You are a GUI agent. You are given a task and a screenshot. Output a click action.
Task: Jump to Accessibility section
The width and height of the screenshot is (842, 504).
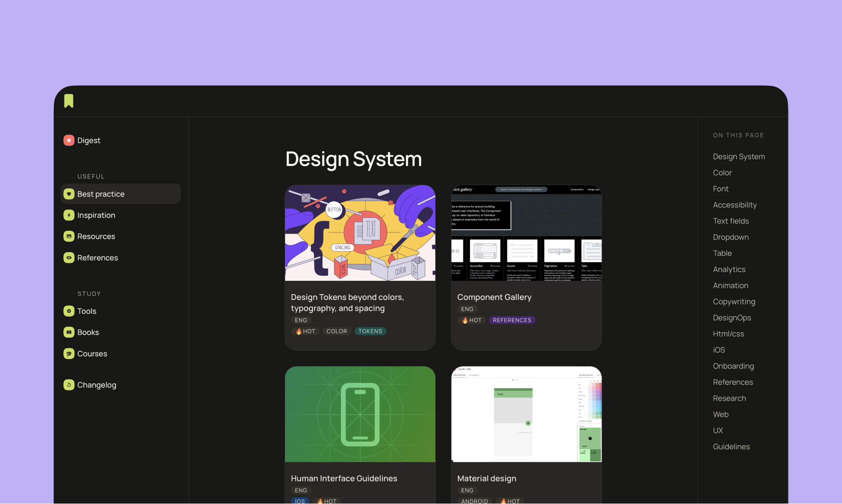pos(735,205)
